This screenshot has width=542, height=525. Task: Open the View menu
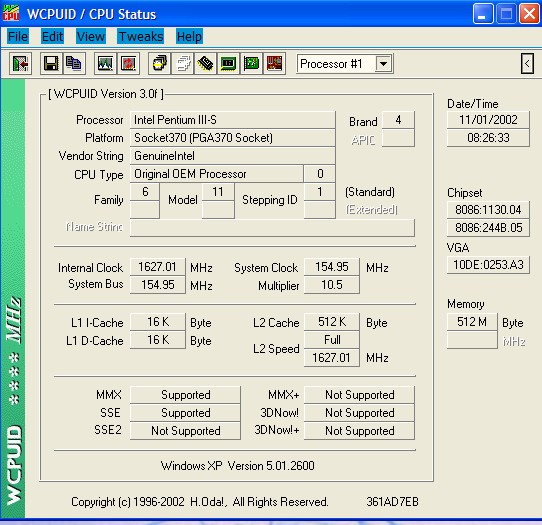click(x=91, y=36)
